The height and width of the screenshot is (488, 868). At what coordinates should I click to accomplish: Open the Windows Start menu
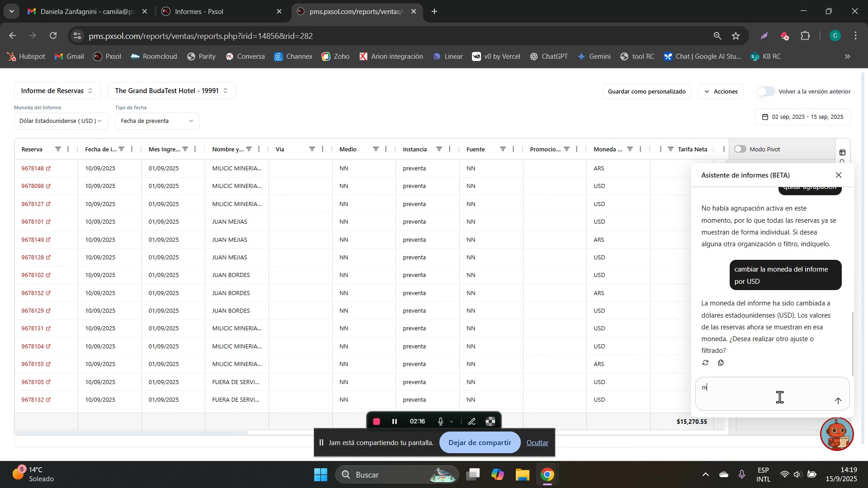[321, 474]
